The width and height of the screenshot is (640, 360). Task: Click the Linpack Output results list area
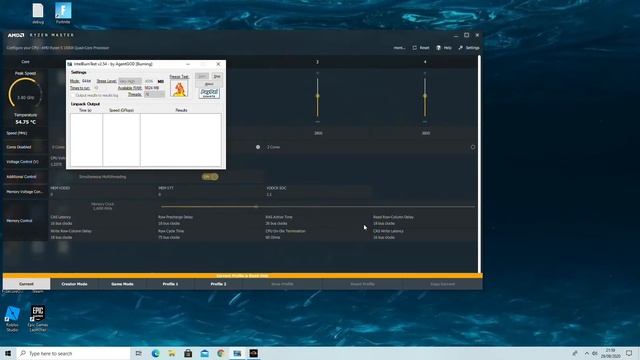pyautogui.click(x=146, y=140)
